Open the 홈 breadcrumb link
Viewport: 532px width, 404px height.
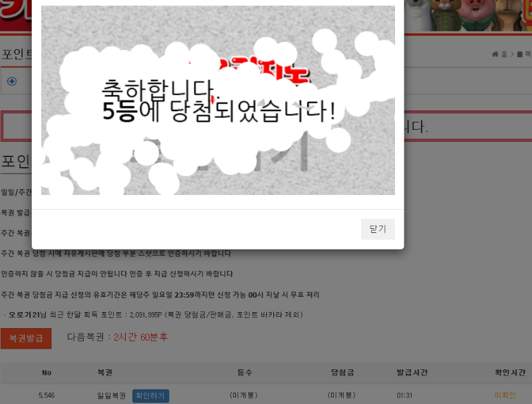pos(504,54)
